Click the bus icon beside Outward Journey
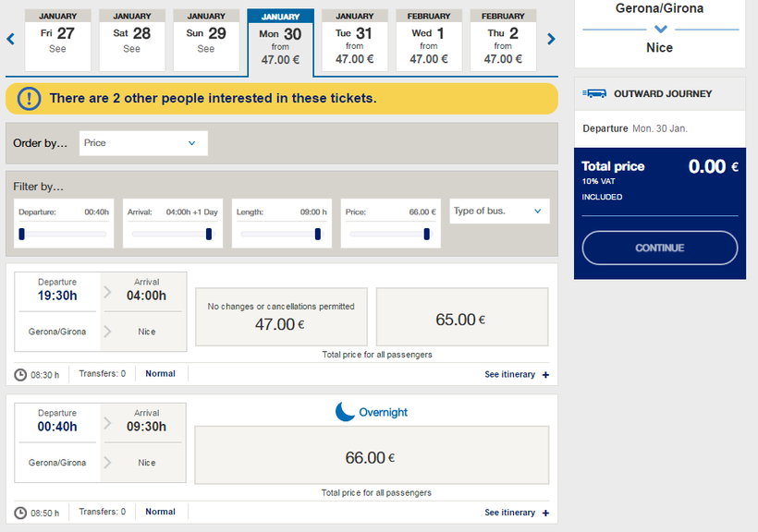 pyautogui.click(x=595, y=93)
